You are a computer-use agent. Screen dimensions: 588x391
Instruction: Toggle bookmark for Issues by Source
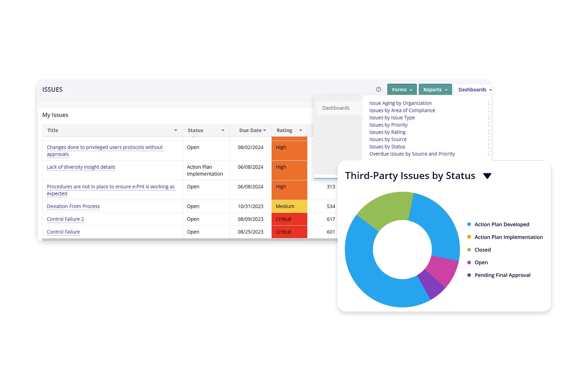(489, 139)
